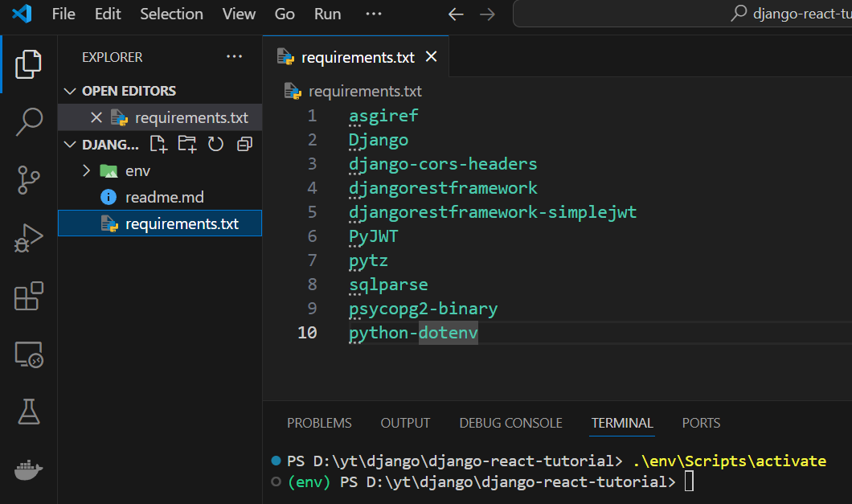Switch to the Debug Console tab

pos(510,423)
